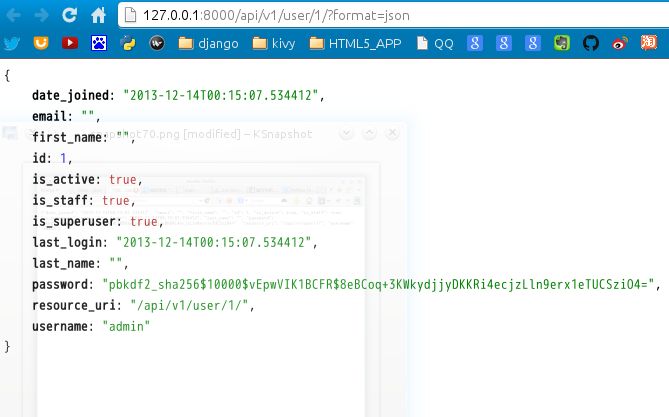Viewport: 669px width, 417px height.
Task: Click the date_joined key
Action: (71, 95)
